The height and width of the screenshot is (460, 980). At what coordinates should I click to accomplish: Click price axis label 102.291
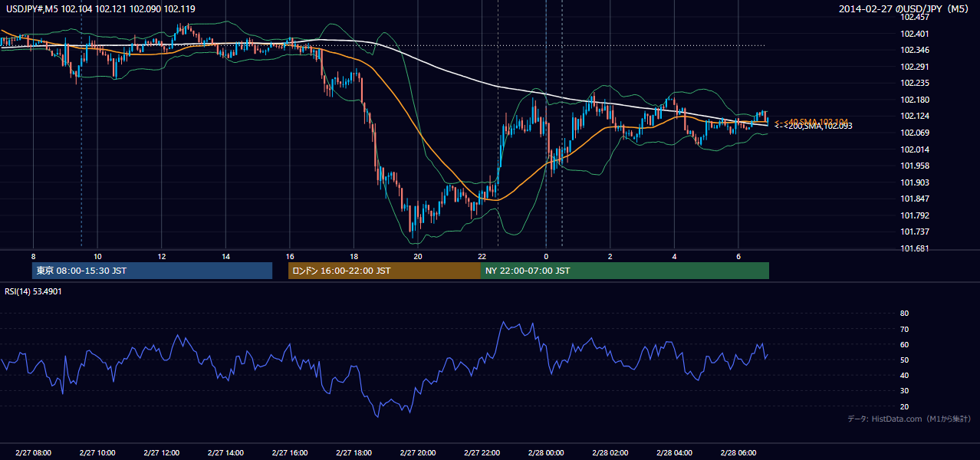(915, 67)
